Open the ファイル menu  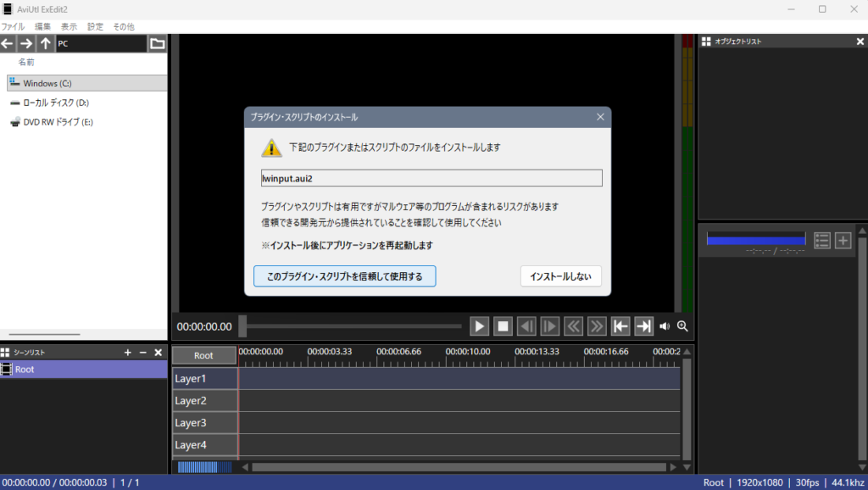pos(13,26)
